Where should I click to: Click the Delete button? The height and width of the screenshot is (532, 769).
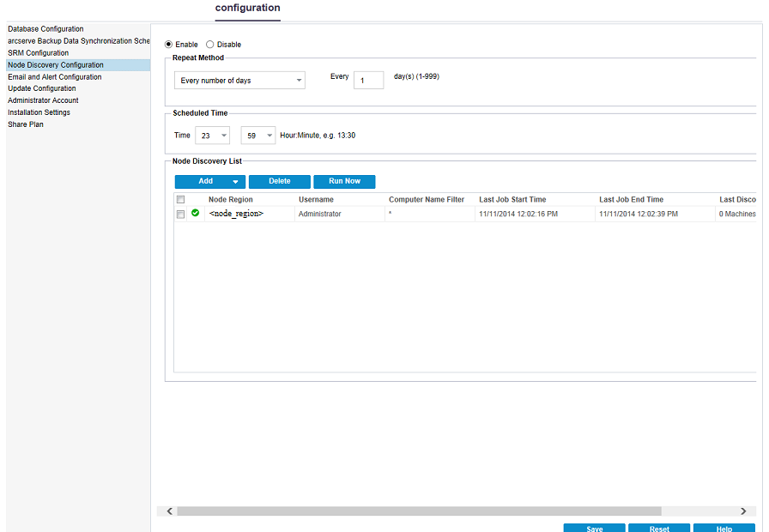coord(279,182)
